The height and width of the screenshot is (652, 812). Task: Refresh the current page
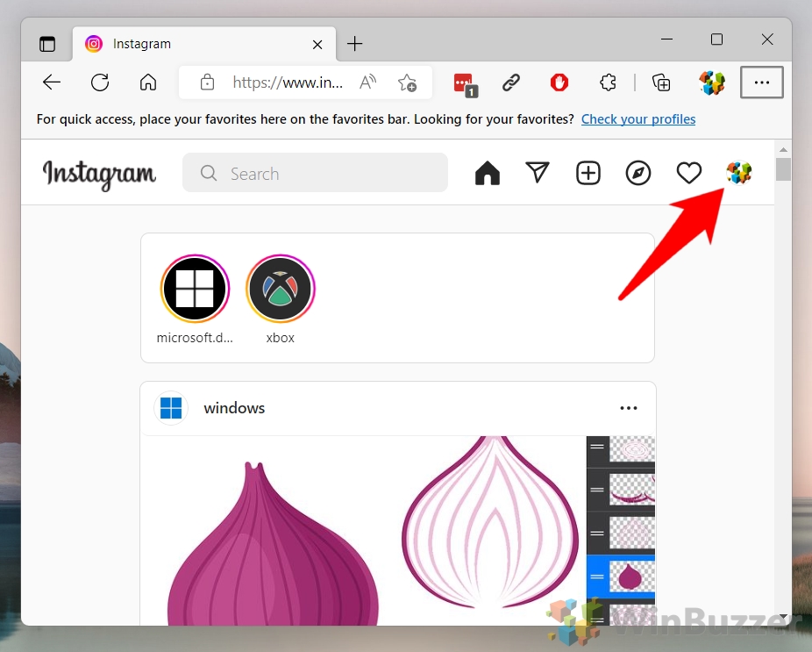point(100,82)
